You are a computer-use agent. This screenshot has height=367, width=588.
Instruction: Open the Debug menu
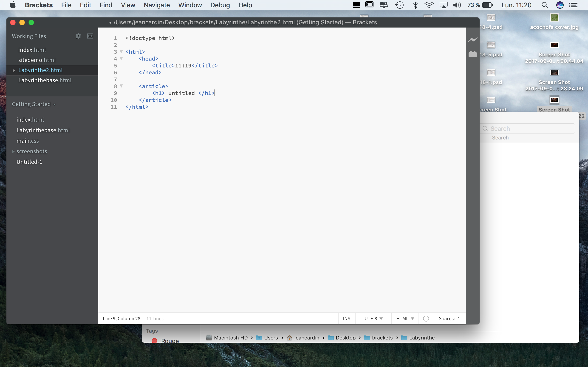coord(220,5)
